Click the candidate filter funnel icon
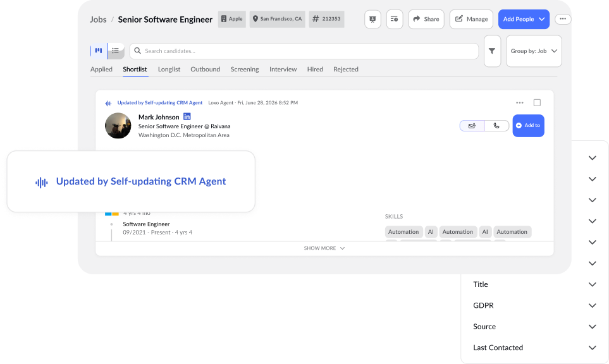Screen dimensions: 609x364 tap(492, 51)
